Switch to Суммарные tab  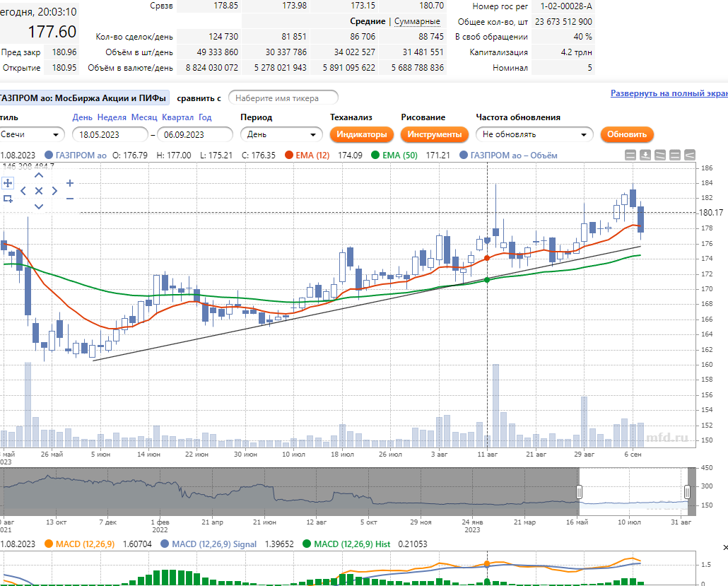[x=417, y=21]
